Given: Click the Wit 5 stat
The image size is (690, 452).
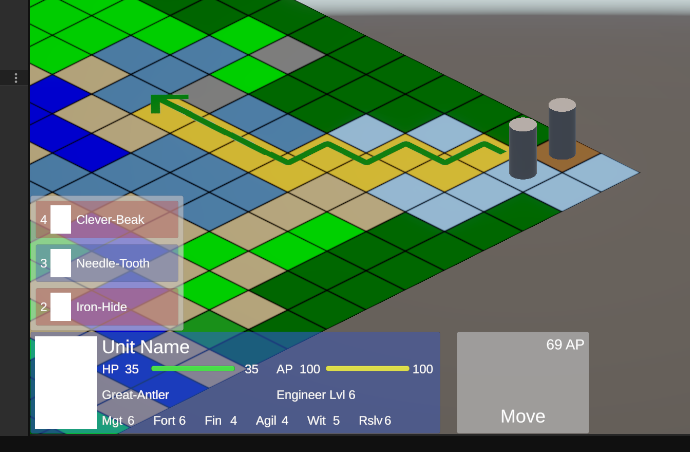Looking at the screenshot, I should click(x=323, y=421).
